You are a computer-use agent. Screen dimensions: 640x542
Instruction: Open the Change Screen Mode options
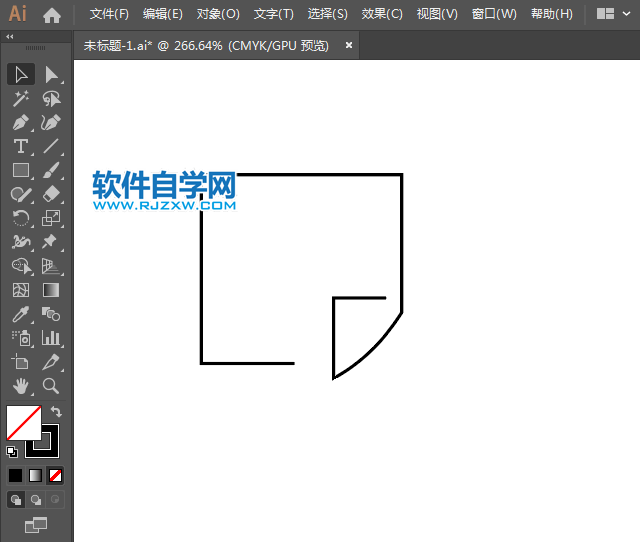[36, 524]
